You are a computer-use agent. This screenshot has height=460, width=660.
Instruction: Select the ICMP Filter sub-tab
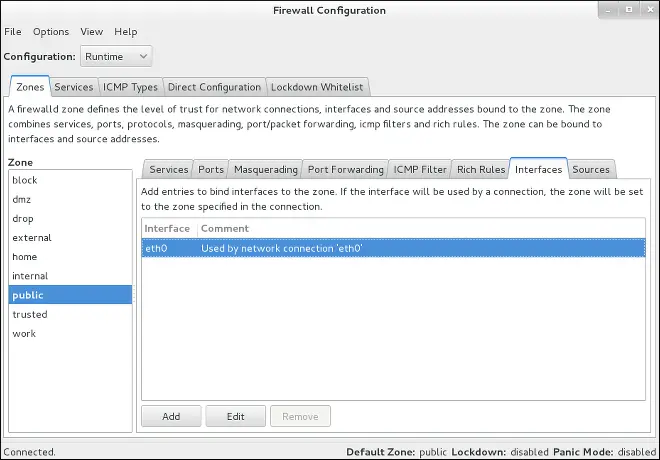click(x=420, y=170)
